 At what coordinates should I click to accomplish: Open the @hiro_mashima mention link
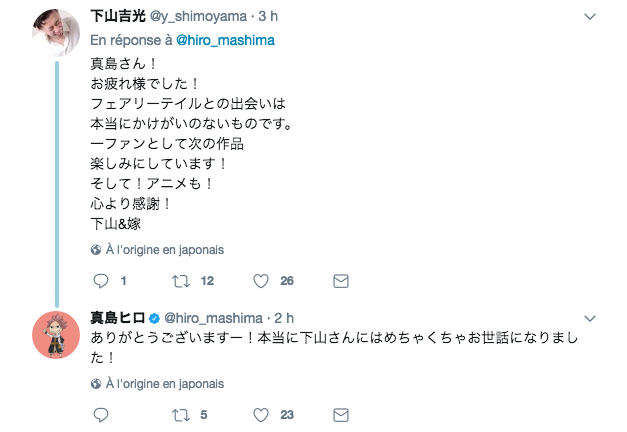click(225, 40)
